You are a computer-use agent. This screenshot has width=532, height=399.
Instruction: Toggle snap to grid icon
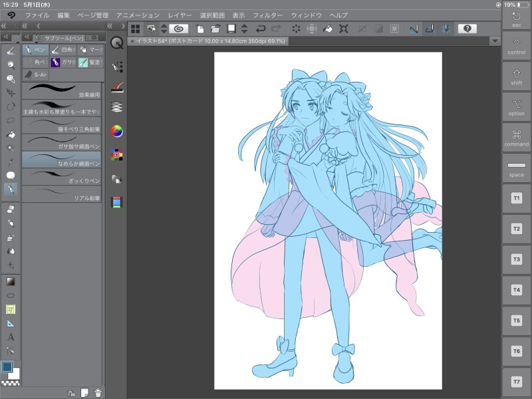coord(445,29)
